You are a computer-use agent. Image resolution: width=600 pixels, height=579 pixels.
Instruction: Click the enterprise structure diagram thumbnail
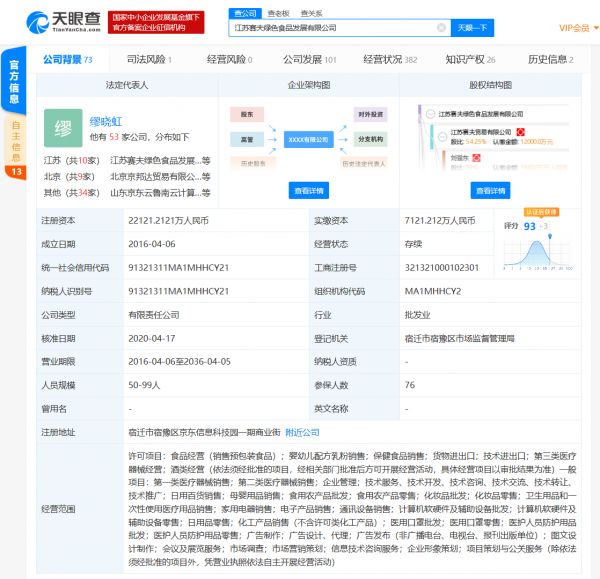310,137
